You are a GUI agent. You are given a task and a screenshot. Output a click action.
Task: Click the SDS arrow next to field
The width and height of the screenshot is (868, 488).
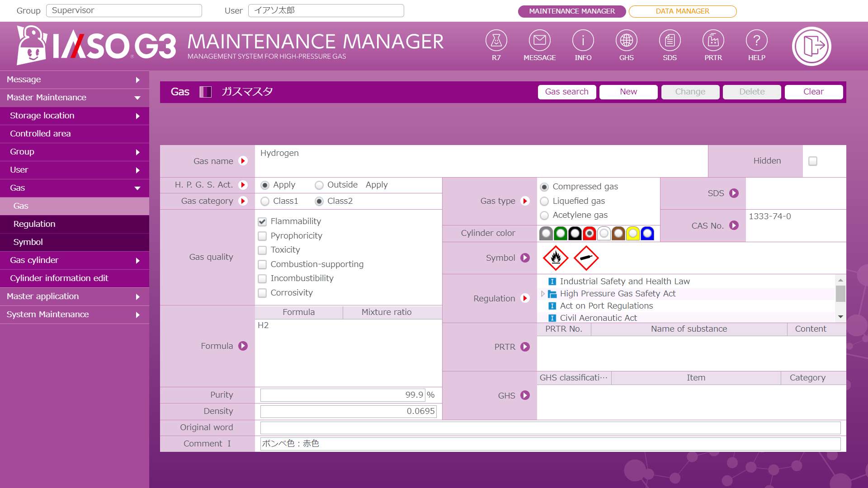[x=735, y=193]
